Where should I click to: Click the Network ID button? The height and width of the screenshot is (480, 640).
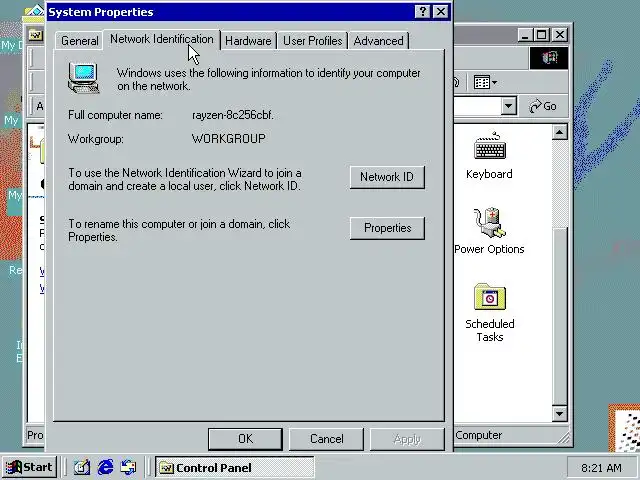pos(387,177)
